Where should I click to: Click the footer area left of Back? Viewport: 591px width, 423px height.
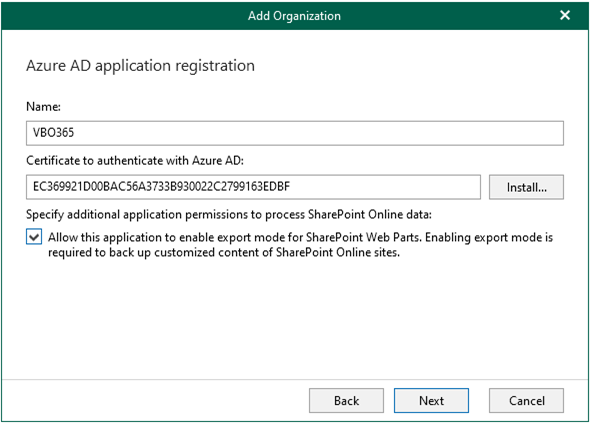[x=155, y=400]
